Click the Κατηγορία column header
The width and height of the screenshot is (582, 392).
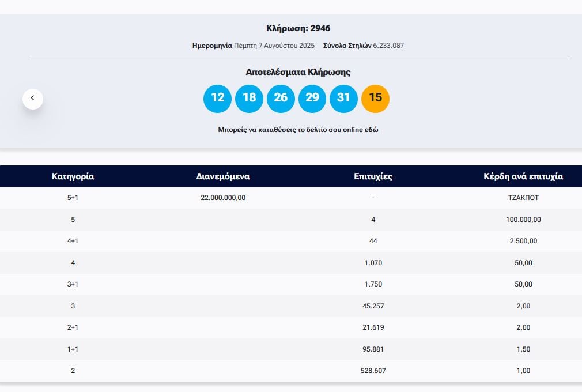click(x=73, y=176)
